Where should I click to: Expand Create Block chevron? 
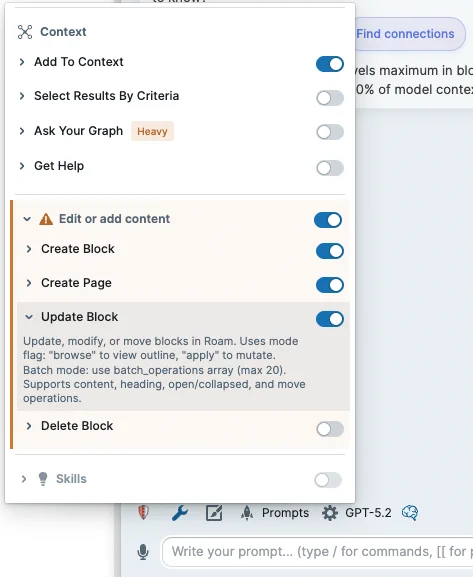pyautogui.click(x=29, y=249)
